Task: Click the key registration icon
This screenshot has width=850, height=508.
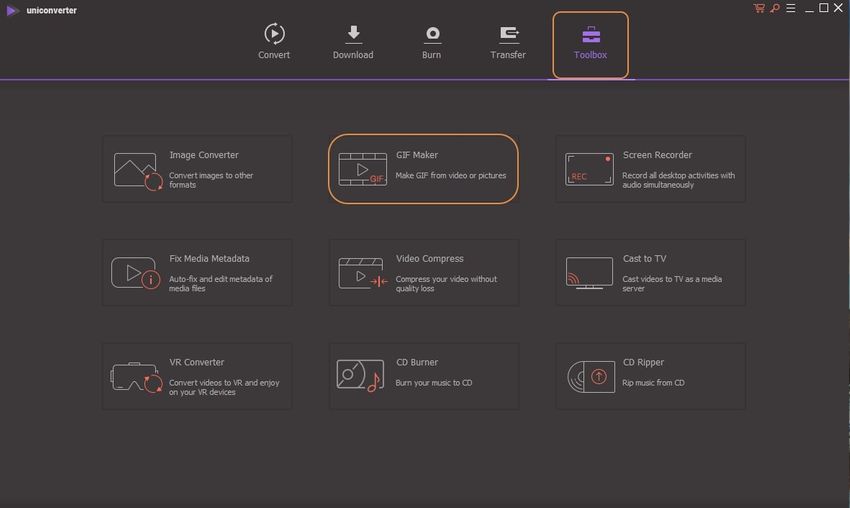Action: click(775, 8)
